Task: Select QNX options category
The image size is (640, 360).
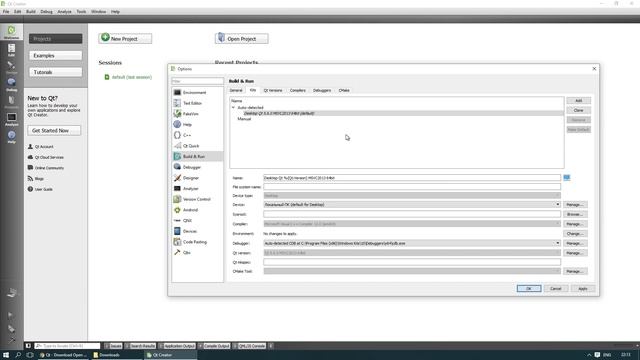Action: pos(198,220)
